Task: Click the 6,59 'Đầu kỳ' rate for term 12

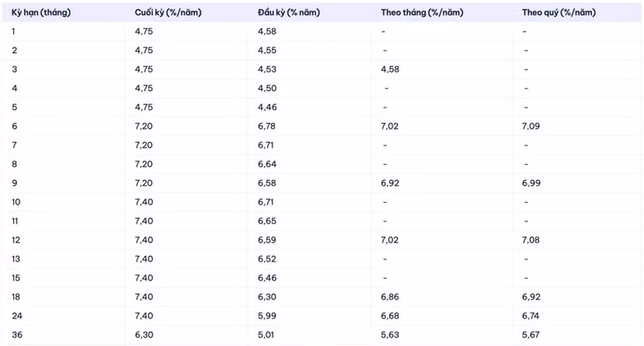Action: tap(267, 240)
